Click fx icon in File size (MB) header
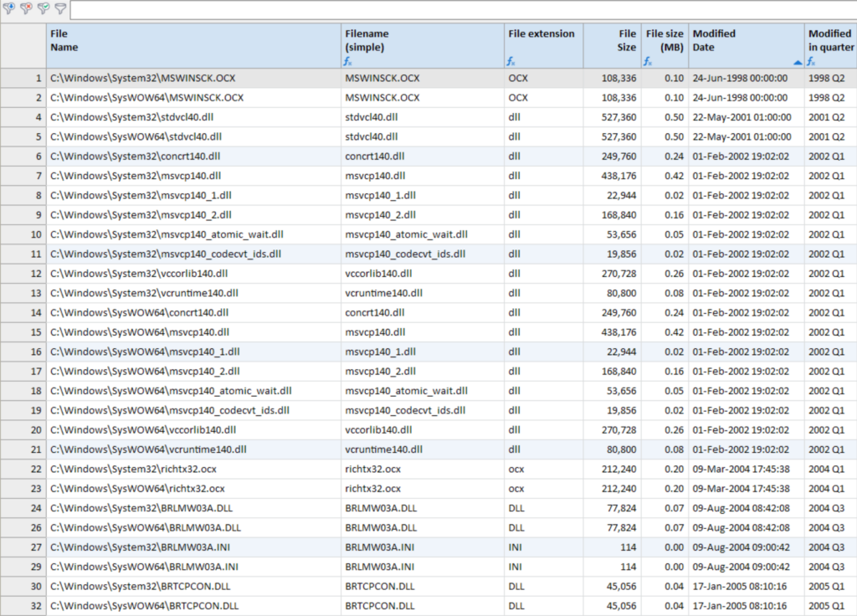This screenshot has width=857, height=616. pyautogui.click(x=647, y=61)
